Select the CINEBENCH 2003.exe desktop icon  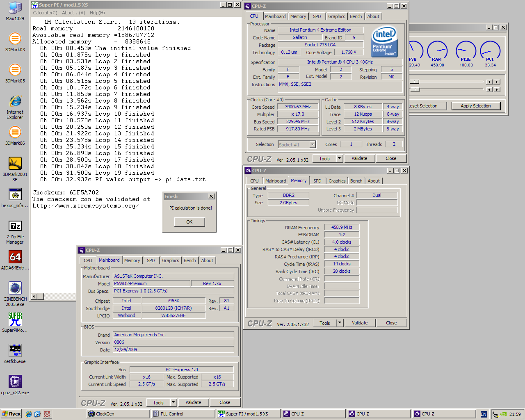click(x=15, y=294)
